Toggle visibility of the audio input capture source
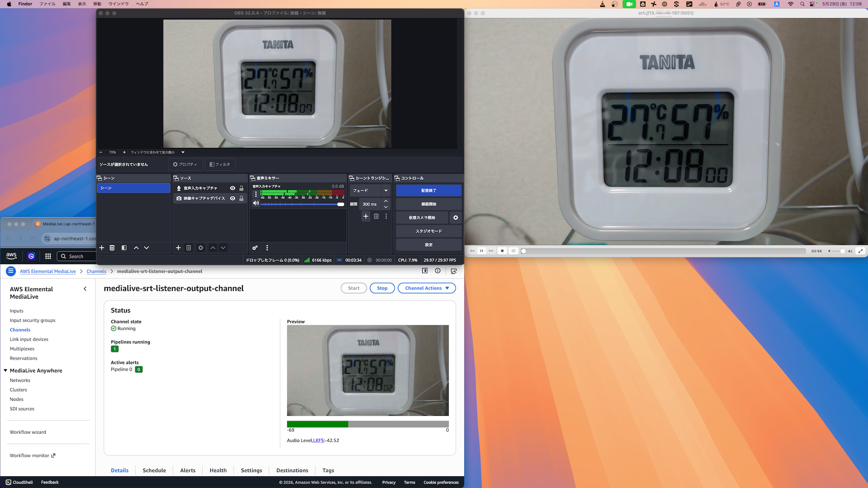Viewport: 868px width, 488px height. pyautogui.click(x=232, y=188)
